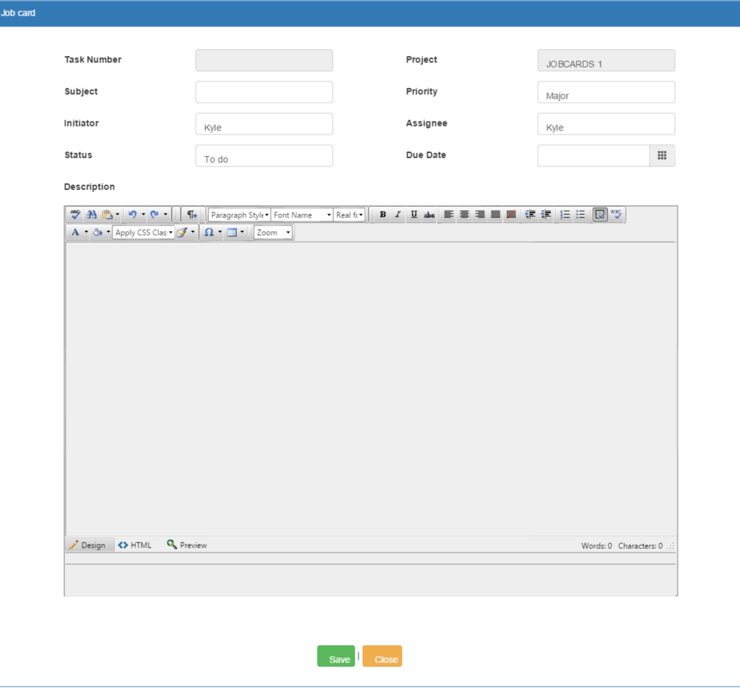The image size is (740, 700).
Task: Switch to Preview tab
Action: (188, 546)
